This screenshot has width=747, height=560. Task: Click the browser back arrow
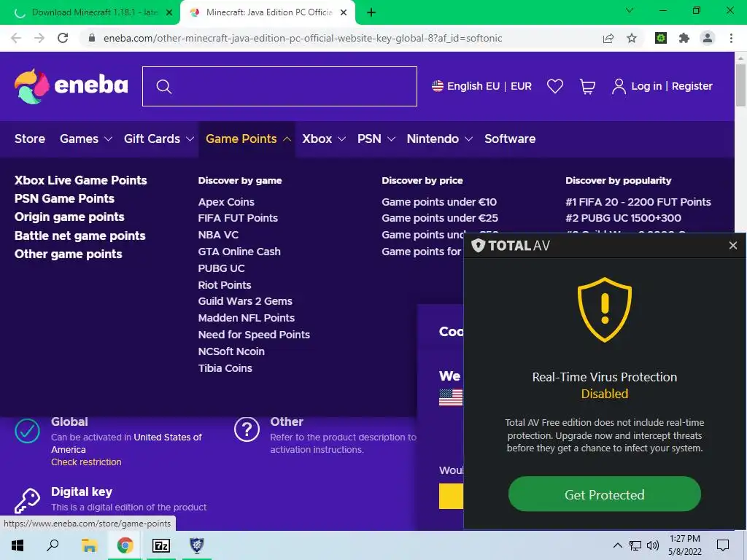click(x=16, y=38)
